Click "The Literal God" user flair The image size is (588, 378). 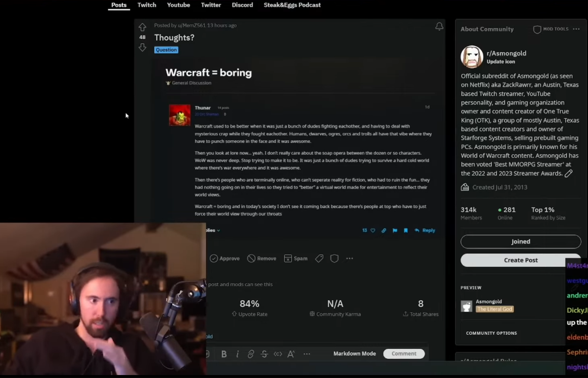[x=495, y=309]
